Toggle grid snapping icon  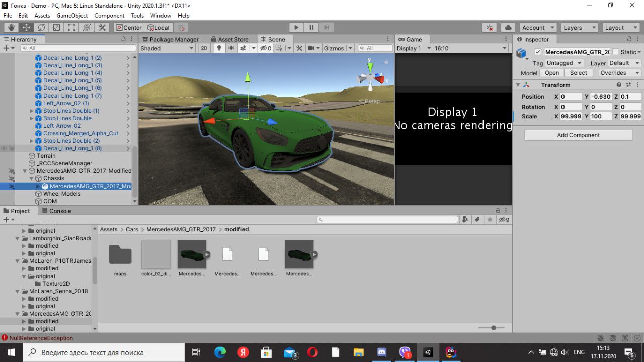[182, 28]
